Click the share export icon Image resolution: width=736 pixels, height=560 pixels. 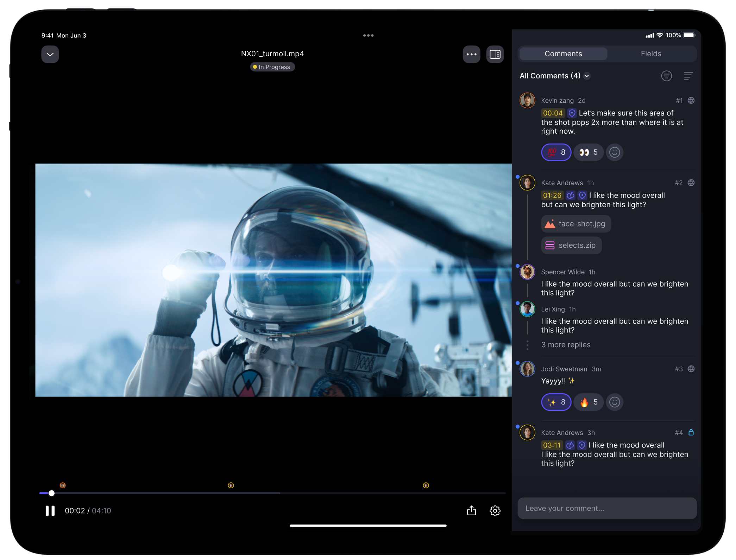[471, 510]
